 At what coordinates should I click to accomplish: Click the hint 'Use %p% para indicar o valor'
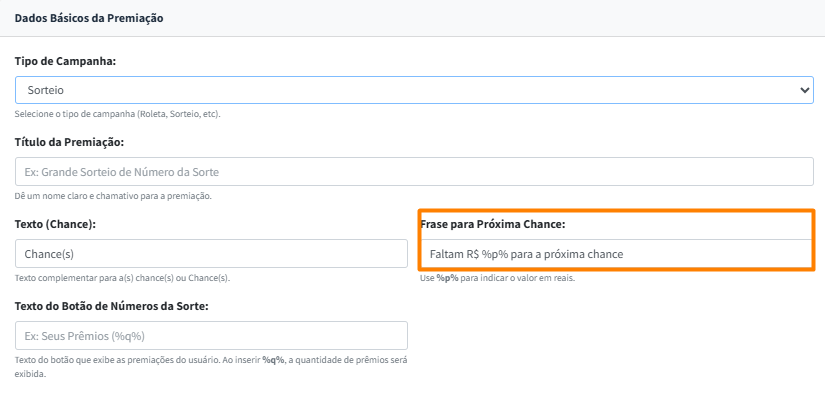[498, 277]
